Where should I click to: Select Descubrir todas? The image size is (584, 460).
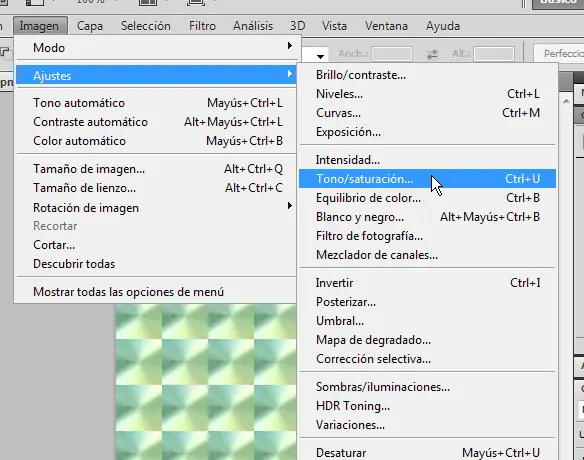coord(156,264)
